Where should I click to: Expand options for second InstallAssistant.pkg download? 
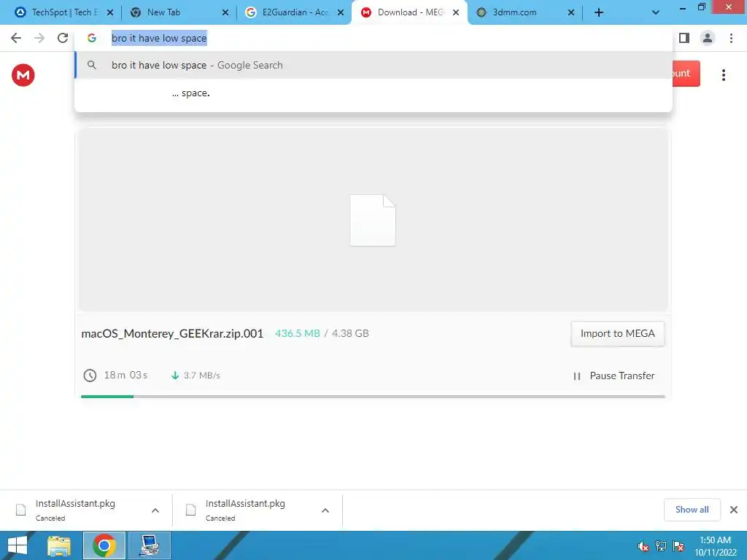(x=325, y=510)
